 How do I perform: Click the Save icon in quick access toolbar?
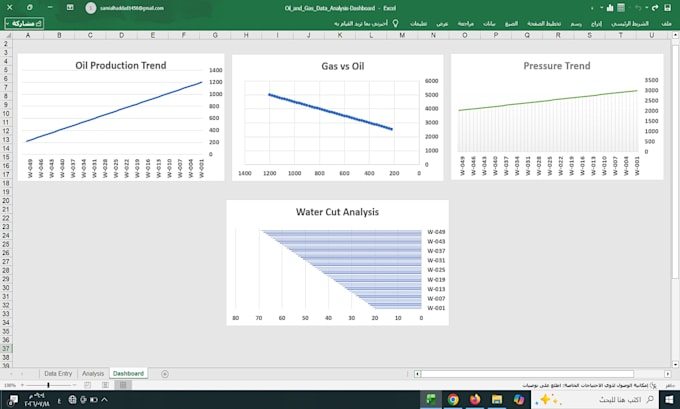click(667, 8)
